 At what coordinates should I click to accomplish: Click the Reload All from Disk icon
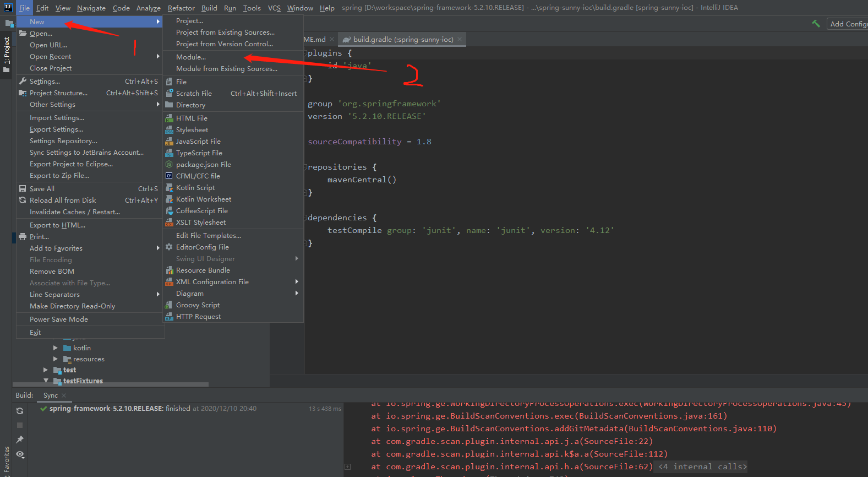coord(23,200)
